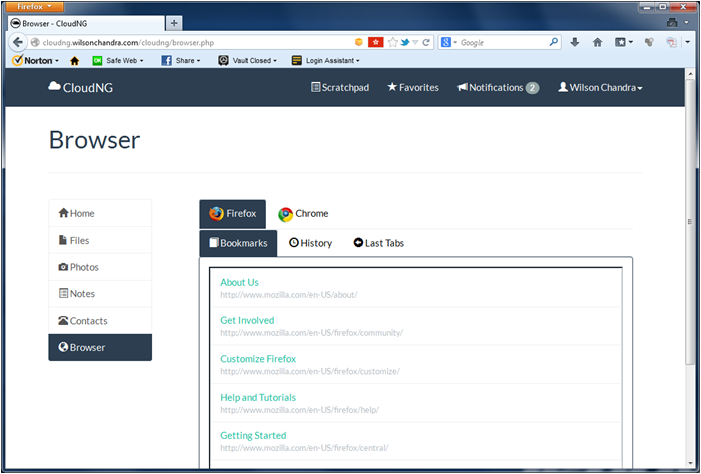This screenshot has width=701, height=474.
Task: Click the Norton toolbar home icon
Action: [x=75, y=61]
